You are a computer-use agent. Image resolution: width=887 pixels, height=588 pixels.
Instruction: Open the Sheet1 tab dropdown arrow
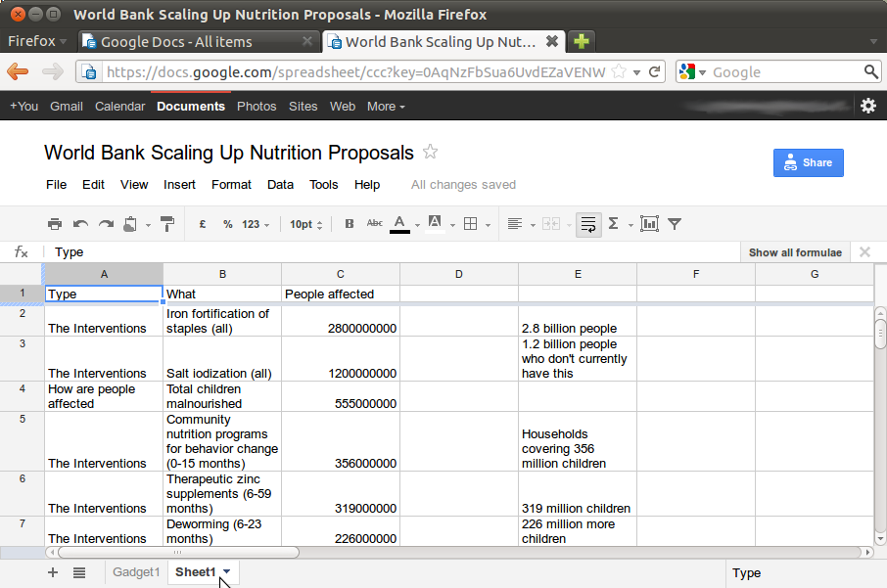tap(227, 571)
